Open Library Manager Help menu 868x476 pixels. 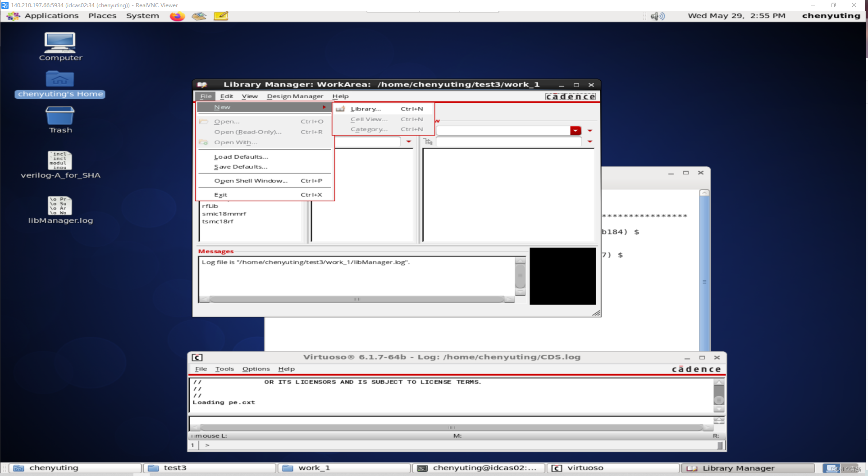click(340, 96)
